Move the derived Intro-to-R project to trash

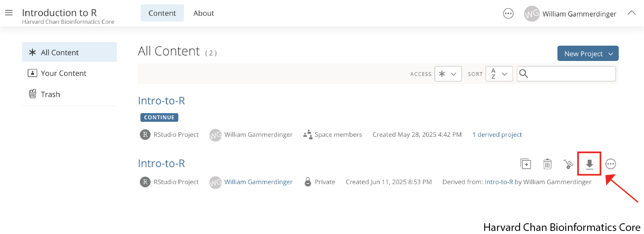[x=547, y=164]
